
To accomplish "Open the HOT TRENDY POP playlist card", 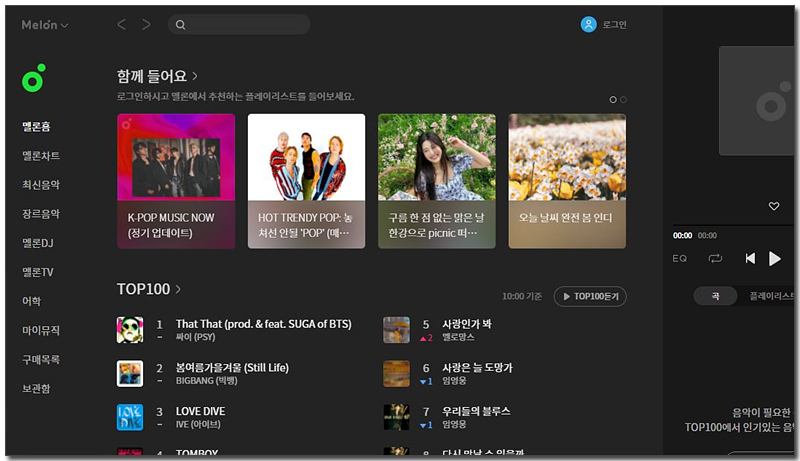I will [306, 181].
